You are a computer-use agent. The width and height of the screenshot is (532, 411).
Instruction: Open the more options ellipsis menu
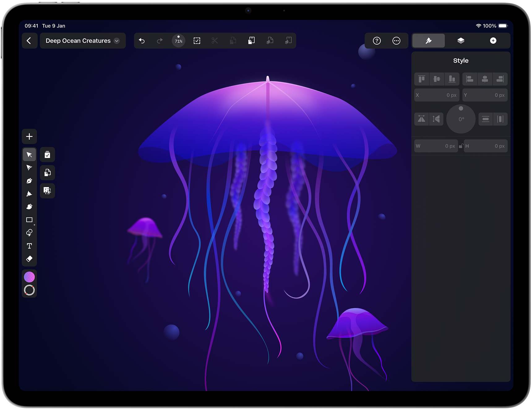[x=396, y=41]
